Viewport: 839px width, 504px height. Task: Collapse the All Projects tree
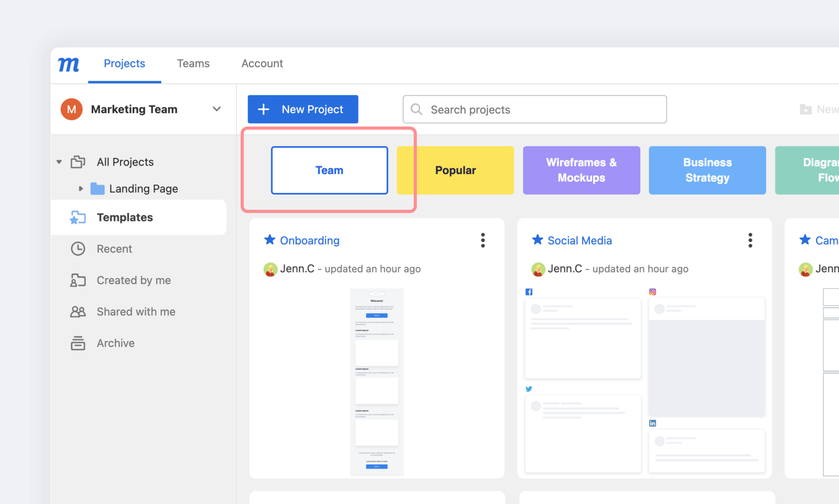click(59, 162)
